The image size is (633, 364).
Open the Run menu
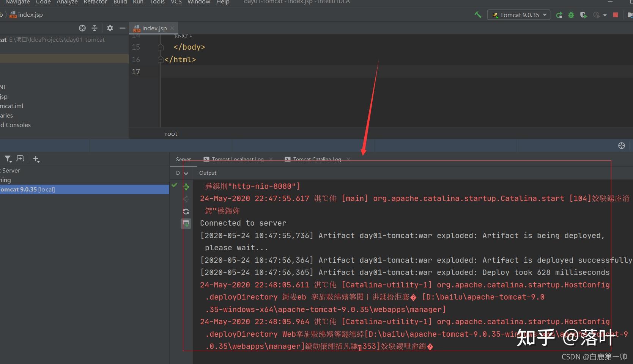[x=138, y=2]
